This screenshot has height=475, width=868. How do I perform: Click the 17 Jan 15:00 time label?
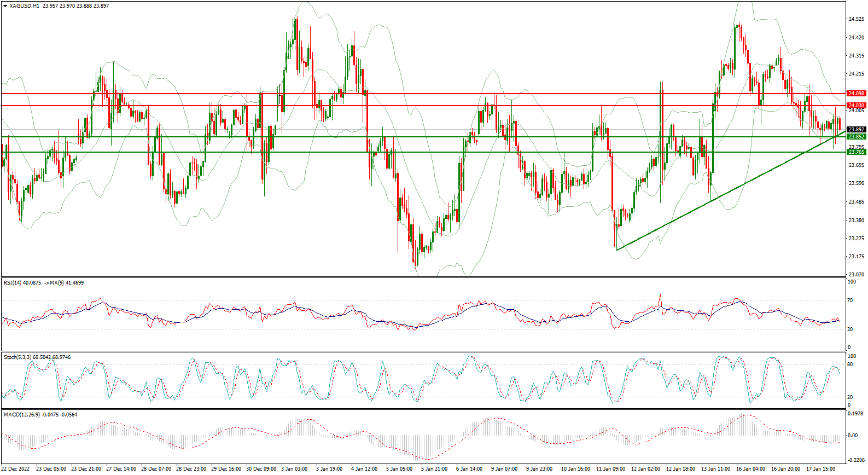click(x=821, y=469)
